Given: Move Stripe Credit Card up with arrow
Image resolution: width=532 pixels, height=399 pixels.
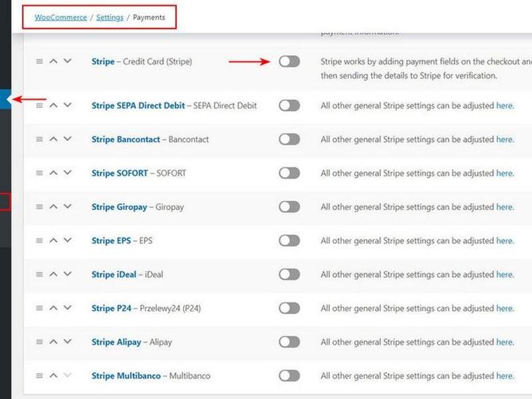Looking at the screenshot, I should [x=54, y=61].
